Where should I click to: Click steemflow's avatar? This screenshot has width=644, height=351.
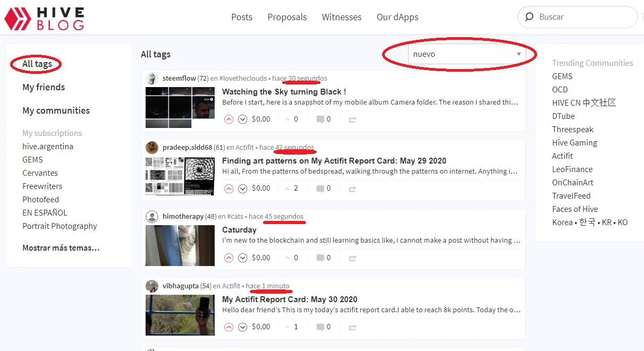coord(152,79)
